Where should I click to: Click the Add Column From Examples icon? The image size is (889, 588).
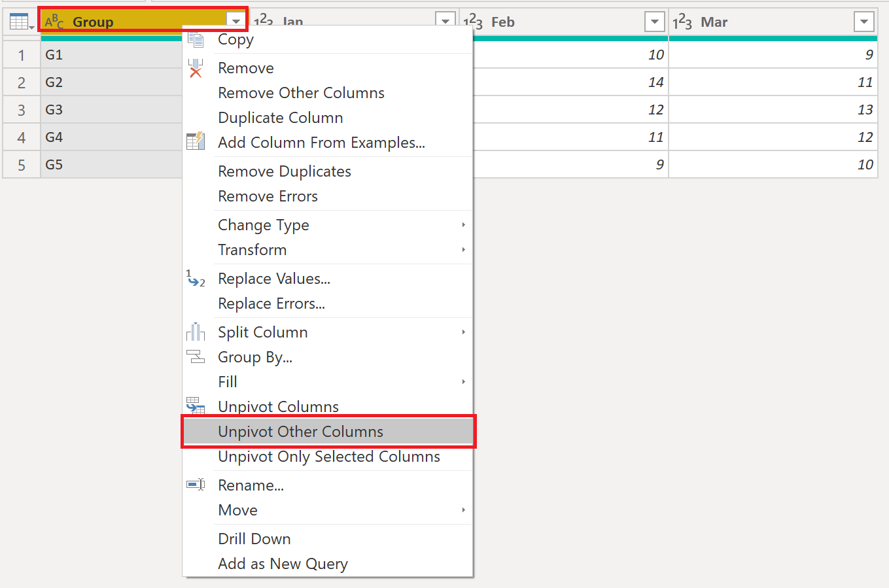click(196, 142)
